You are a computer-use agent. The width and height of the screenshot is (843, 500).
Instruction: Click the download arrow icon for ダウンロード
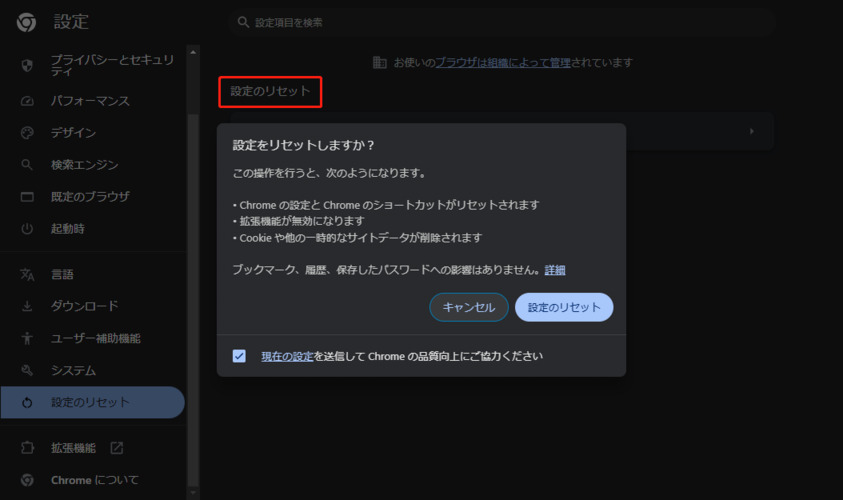point(27,306)
